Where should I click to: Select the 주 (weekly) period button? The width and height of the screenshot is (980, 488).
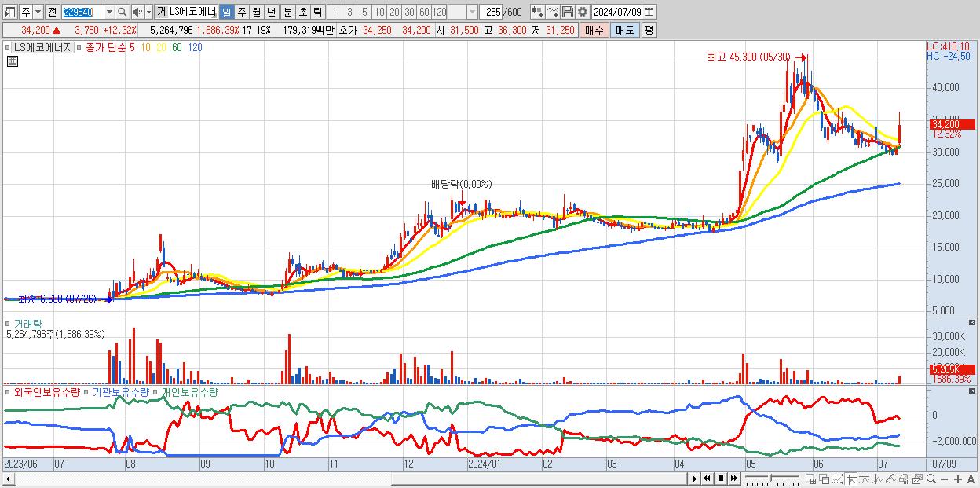click(241, 12)
